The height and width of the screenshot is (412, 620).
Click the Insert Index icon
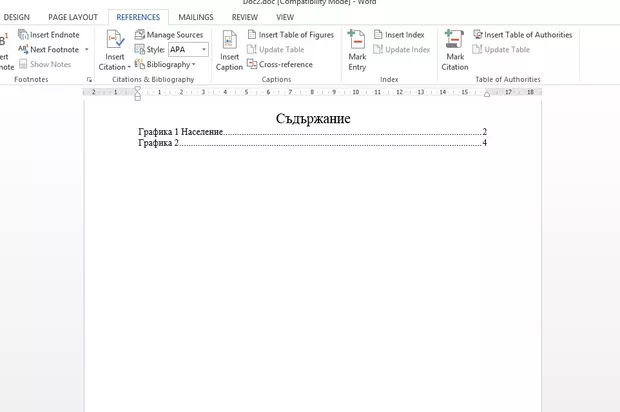coord(378,35)
